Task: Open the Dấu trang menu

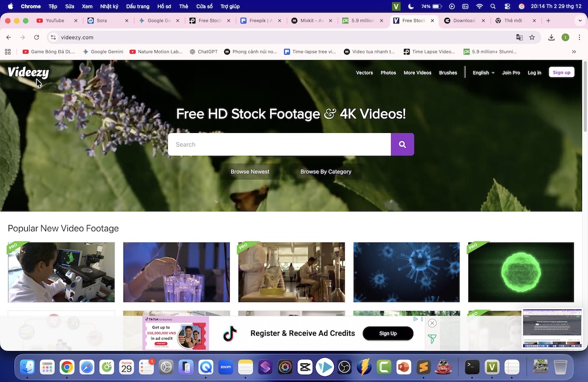Action: 137,7
